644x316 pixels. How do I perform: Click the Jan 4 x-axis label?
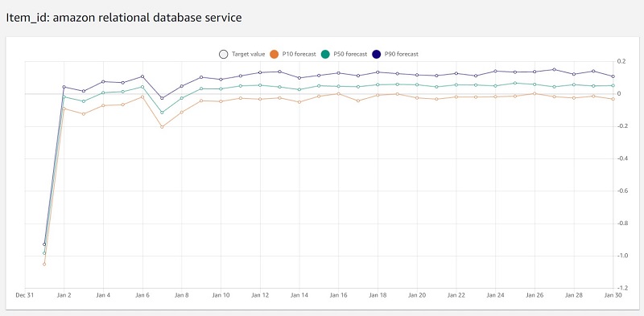(103, 295)
